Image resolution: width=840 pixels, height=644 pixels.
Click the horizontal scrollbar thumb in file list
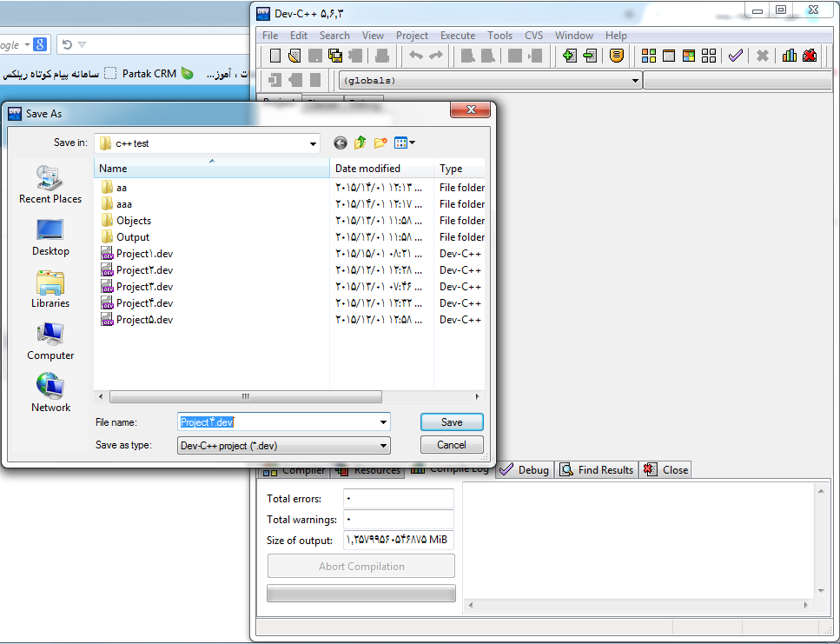pyautogui.click(x=245, y=397)
